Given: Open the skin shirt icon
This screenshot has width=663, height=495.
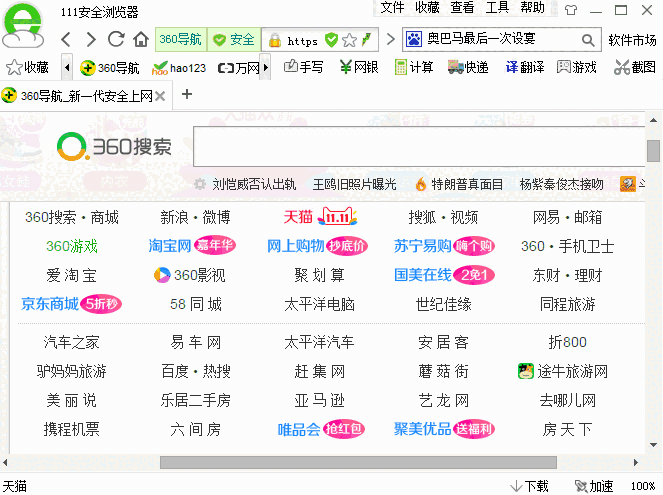Looking at the screenshot, I should pos(571,10).
